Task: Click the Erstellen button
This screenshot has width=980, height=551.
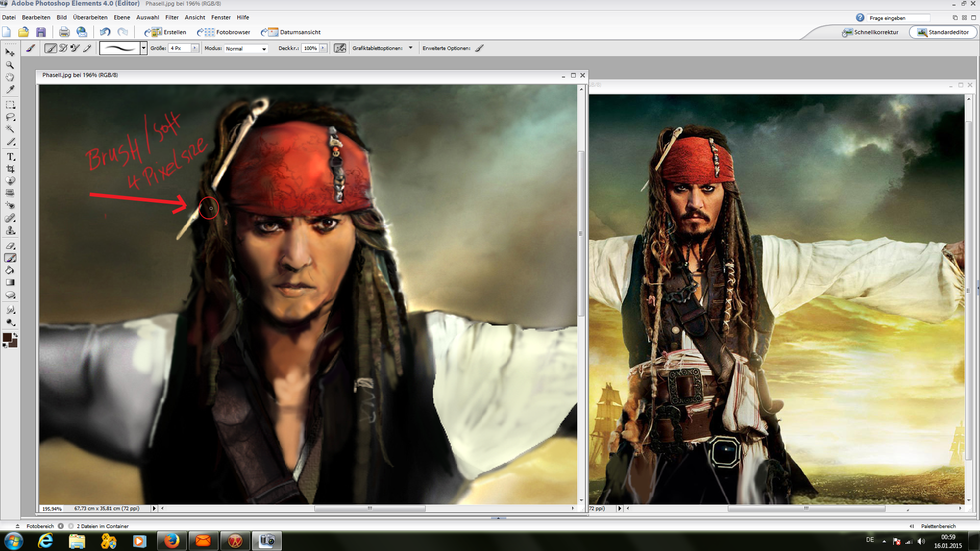Action: (x=165, y=32)
